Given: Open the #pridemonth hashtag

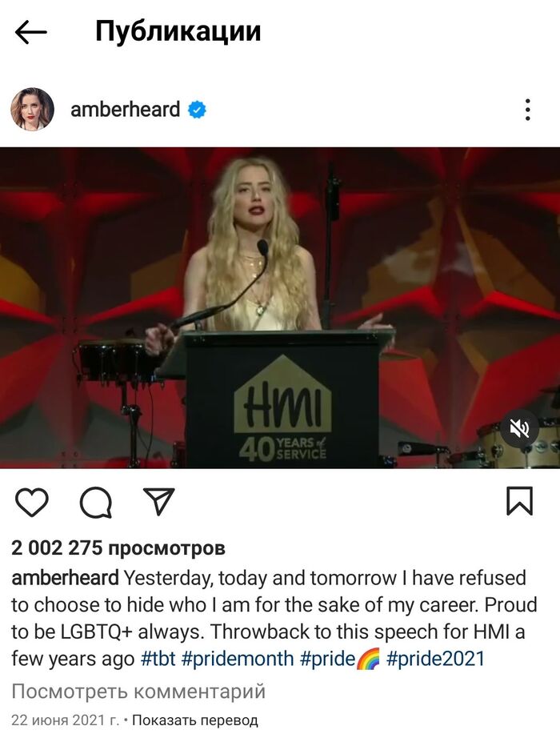Looking at the screenshot, I should (238, 659).
